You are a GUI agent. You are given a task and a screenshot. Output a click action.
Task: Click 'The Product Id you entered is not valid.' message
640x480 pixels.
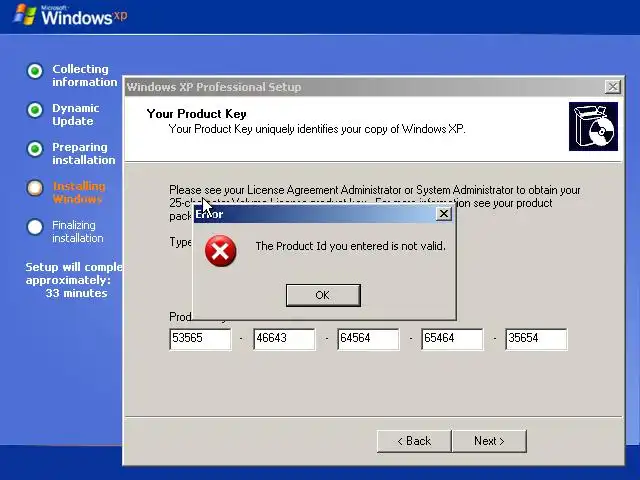click(x=351, y=246)
